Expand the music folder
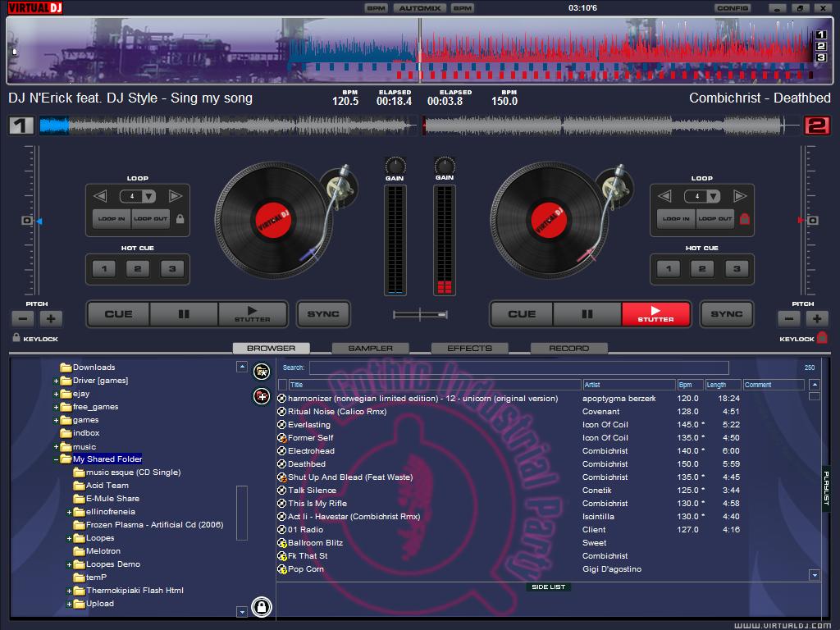Viewport: 840px width, 630px height. [x=56, y=447]
